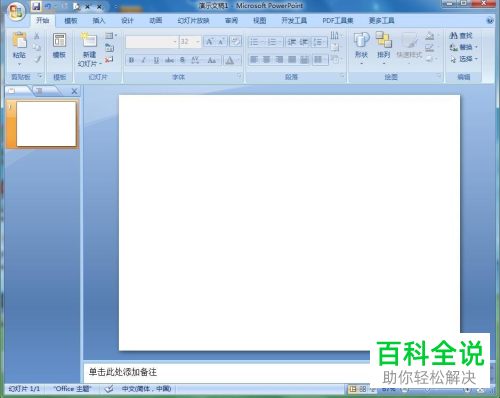Image resolution: width=500 pixels, height=398 pixels.
Task: Click the Quick Styles (快速样式) icon
Action: click(409, 41)
